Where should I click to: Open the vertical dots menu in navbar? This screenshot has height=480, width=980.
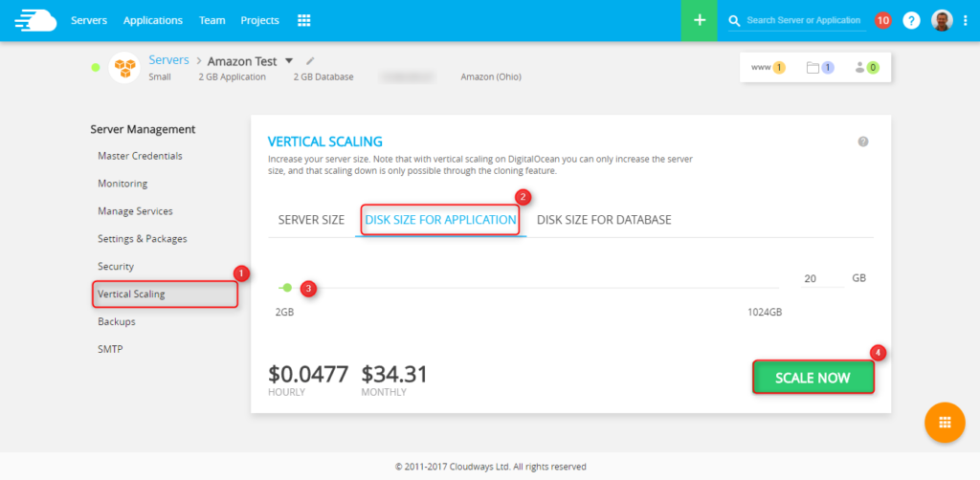[x=965, y=20]
